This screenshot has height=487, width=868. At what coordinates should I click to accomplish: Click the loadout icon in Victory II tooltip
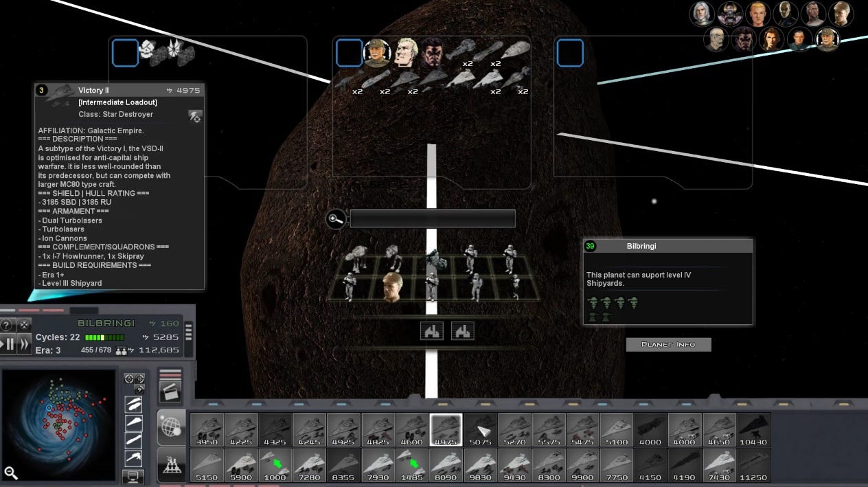pyautogui.click(x=195, y=117)
